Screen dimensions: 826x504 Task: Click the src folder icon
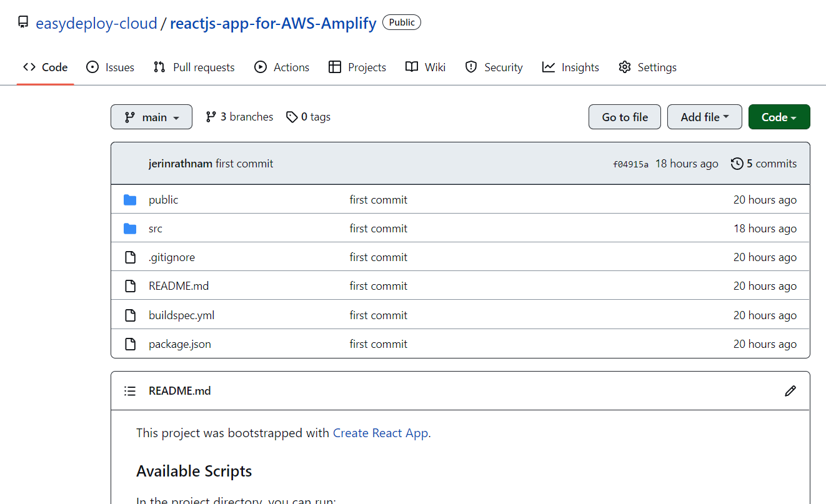pyautogui.click(x=130, y=229)
